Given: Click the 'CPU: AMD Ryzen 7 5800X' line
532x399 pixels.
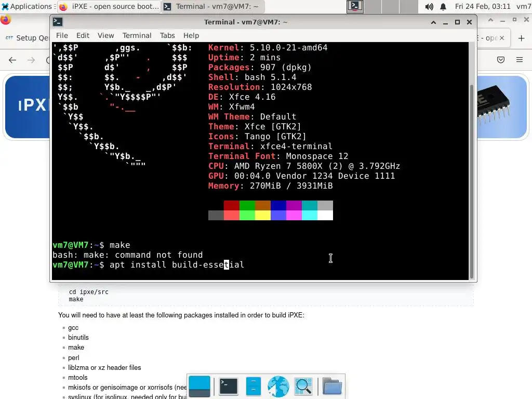Looking at the screenshot, I should [304, 166].
